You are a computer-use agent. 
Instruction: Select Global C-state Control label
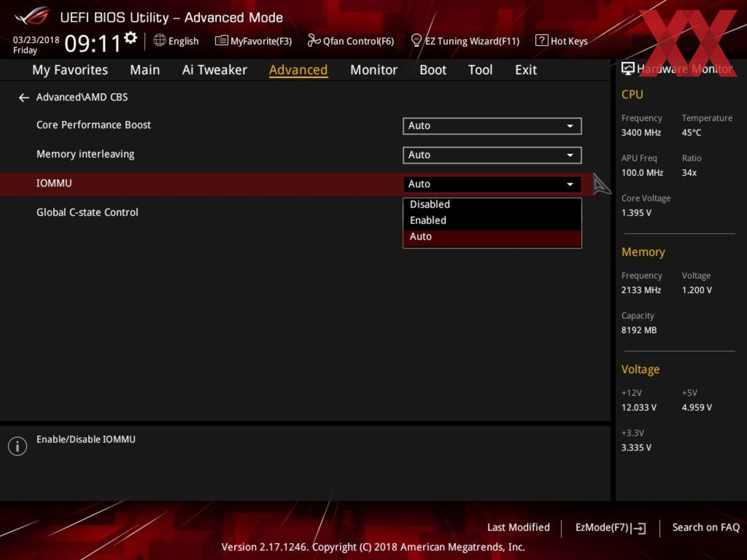87,212
